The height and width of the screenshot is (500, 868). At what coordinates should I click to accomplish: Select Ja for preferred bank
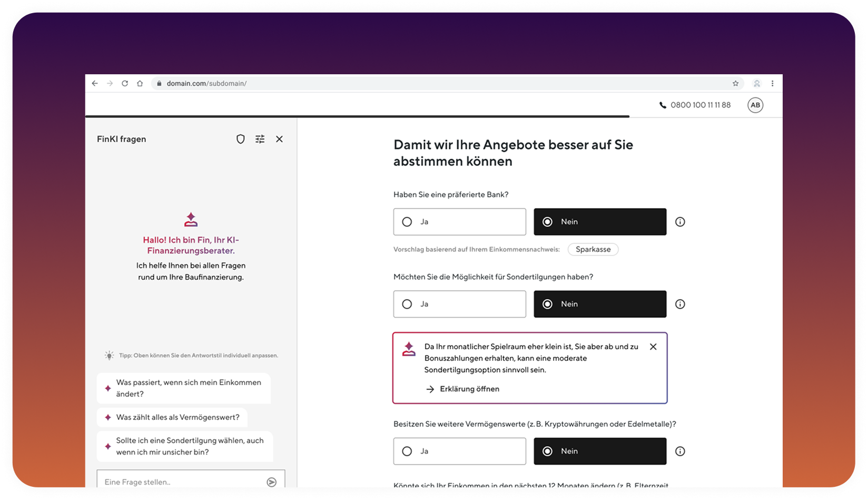pos(459,222)
